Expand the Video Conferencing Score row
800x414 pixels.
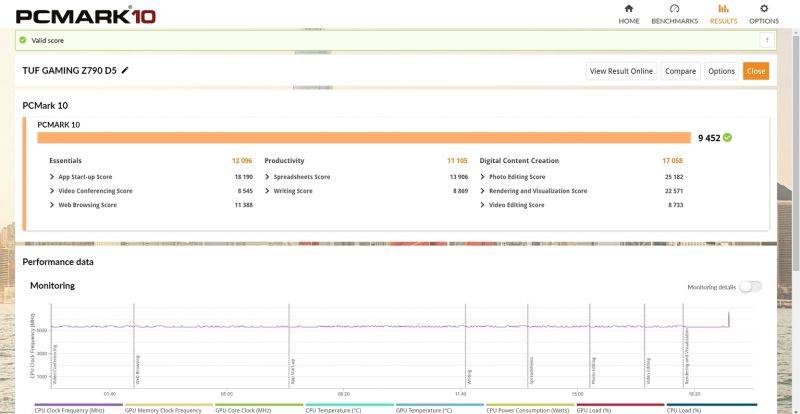(51, 190)
